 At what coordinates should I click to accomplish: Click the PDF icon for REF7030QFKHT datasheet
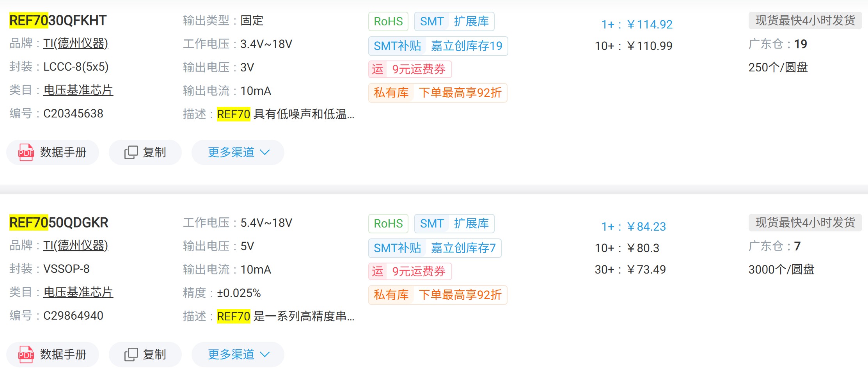[x=26, y=152]
